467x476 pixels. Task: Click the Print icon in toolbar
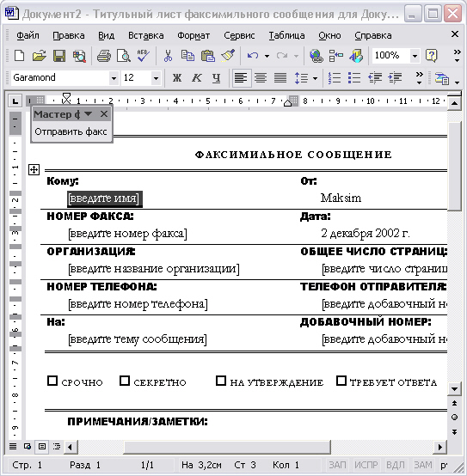pyautogui.click(x=104, y=56)
